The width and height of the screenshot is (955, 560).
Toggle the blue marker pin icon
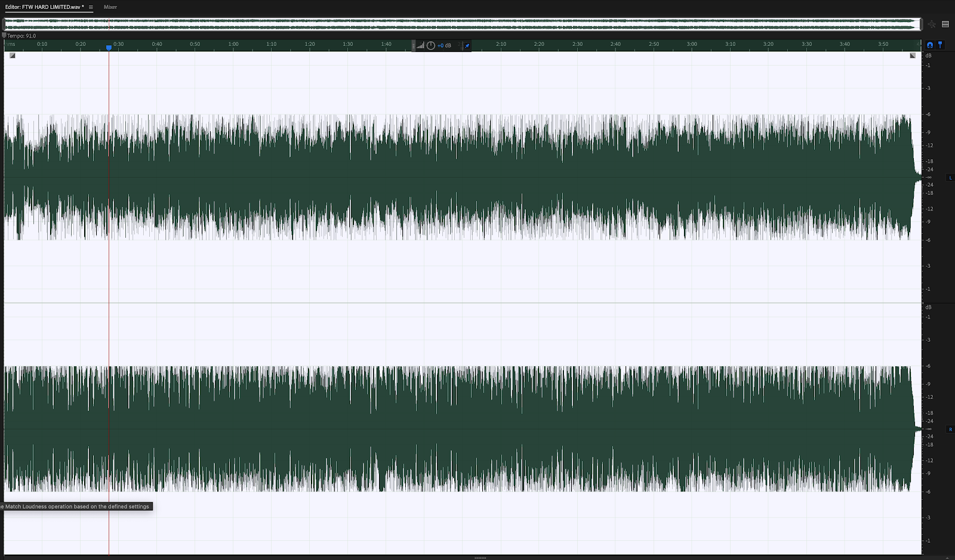click(940, 45)
